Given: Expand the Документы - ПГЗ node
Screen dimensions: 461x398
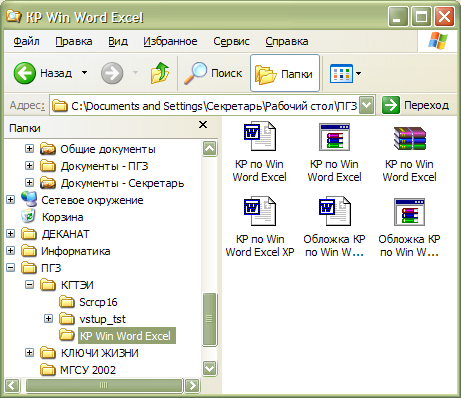Looking at the screenshot, I should click(x=29, y=166).
